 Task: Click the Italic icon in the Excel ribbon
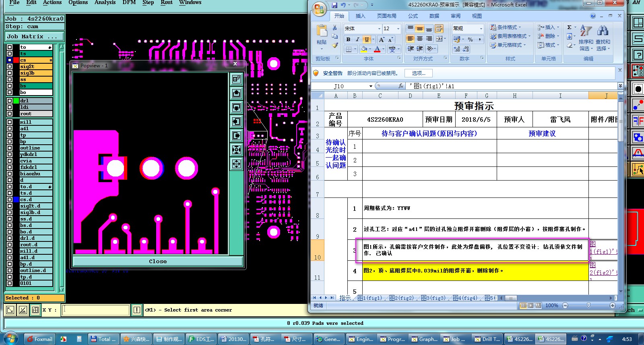[357, 39]
